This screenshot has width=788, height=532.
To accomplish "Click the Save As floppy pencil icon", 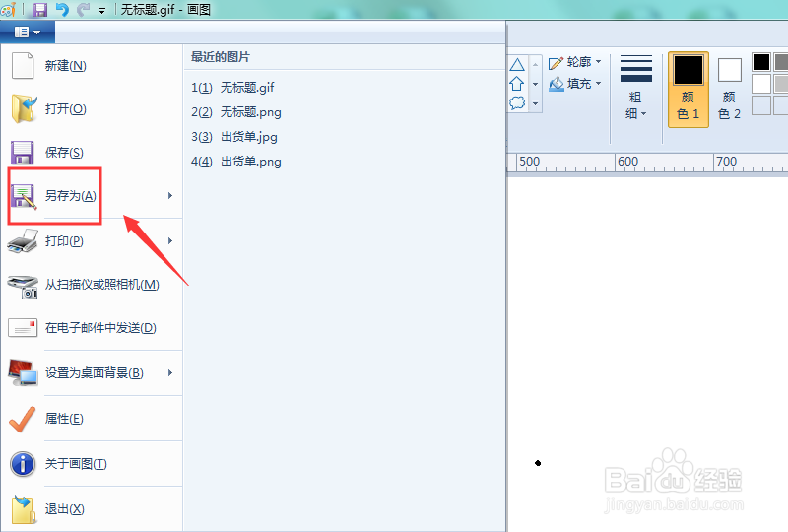I will click(24, 196).
